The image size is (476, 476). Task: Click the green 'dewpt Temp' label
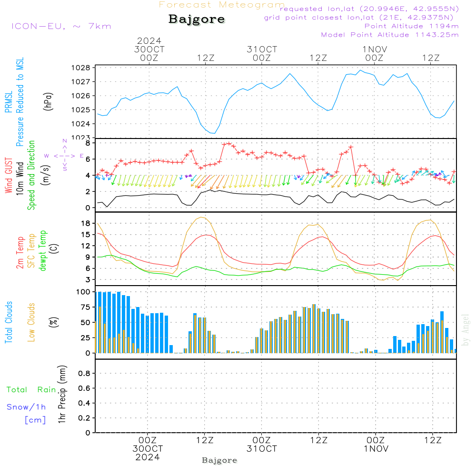click(43, 250)
